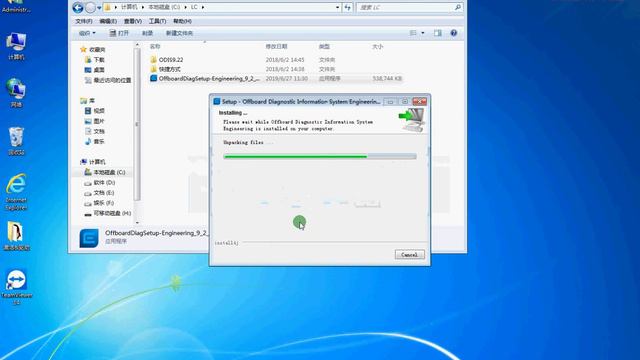Sort by the 修改日期 column header

(276, 47)
